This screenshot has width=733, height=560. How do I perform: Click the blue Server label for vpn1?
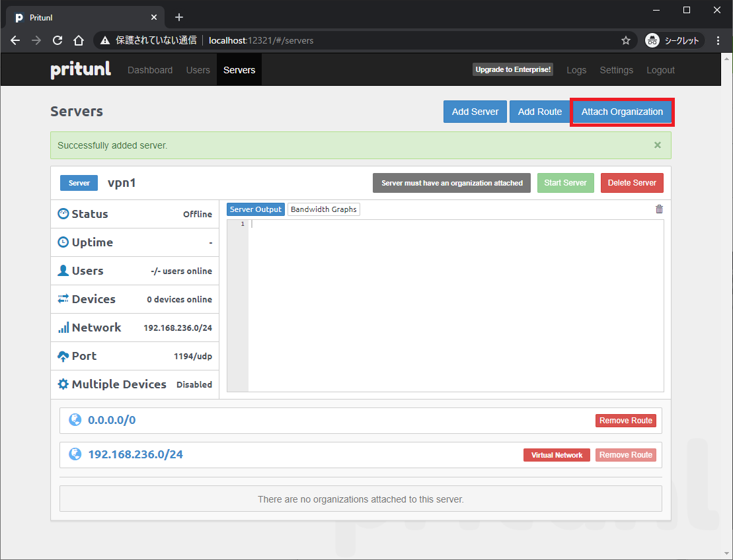pos(79,183)
